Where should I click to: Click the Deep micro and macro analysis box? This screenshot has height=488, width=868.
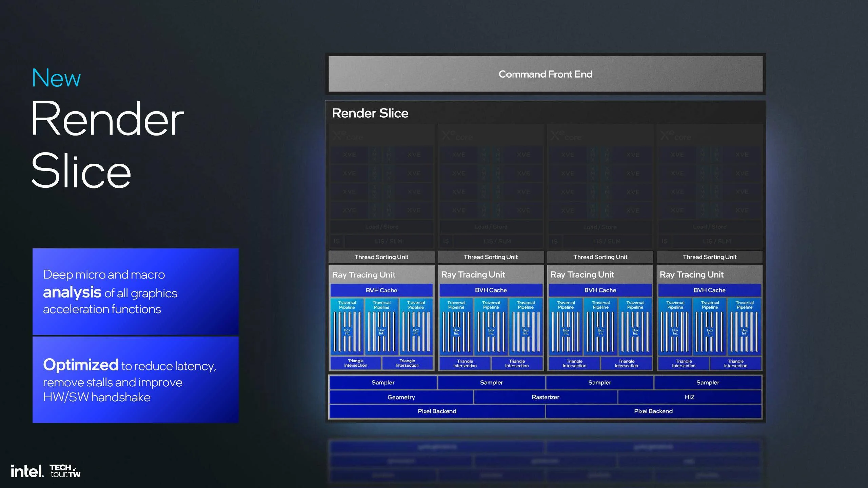(x=136, y=291)
